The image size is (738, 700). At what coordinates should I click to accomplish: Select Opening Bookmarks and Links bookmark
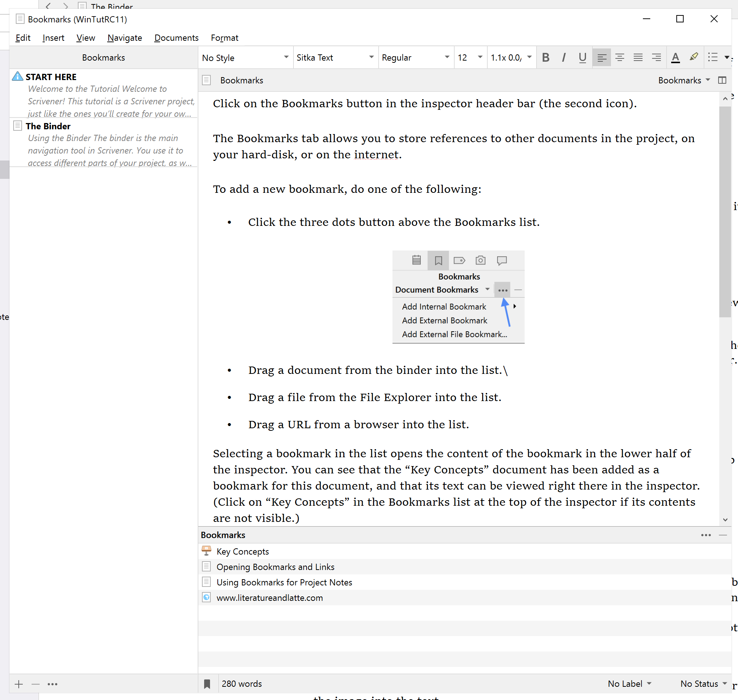point(464,567)
